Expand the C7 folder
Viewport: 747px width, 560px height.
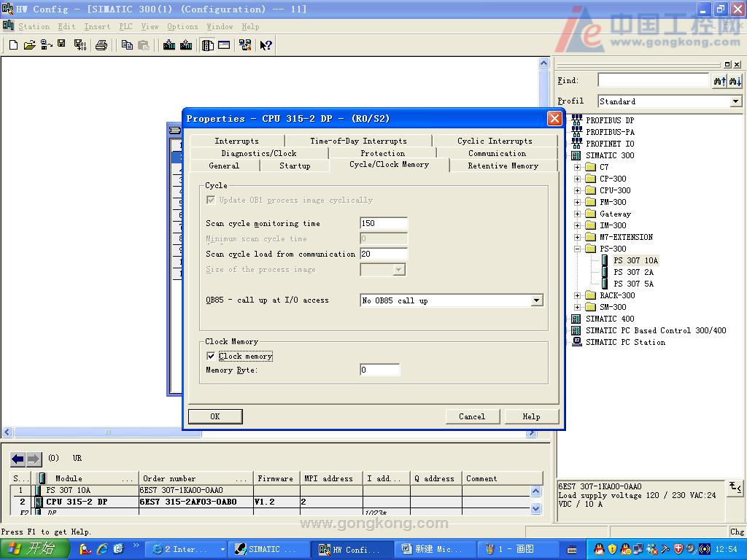click(x=578, y=167)
